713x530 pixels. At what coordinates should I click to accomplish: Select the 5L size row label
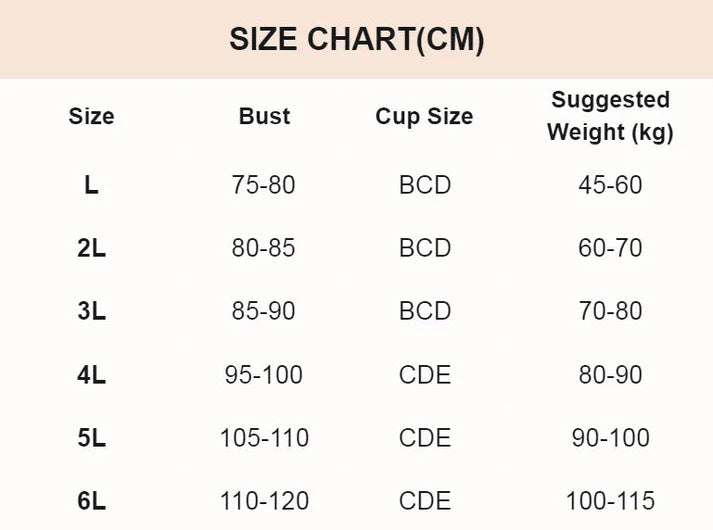coord(91,438)
